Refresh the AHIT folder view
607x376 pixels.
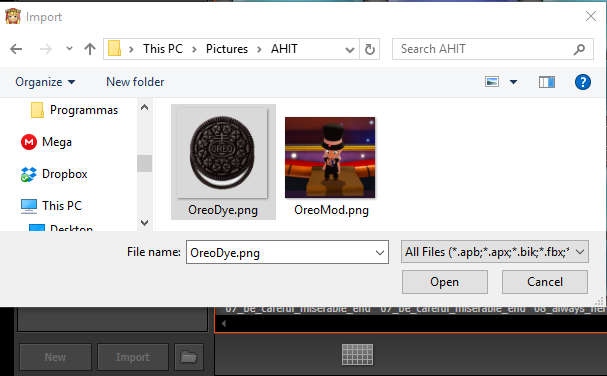click(x=370, y=49)
